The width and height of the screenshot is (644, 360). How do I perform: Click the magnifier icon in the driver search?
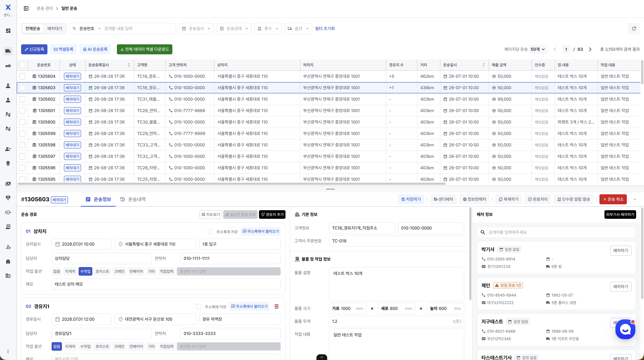[x=483, y=232]
